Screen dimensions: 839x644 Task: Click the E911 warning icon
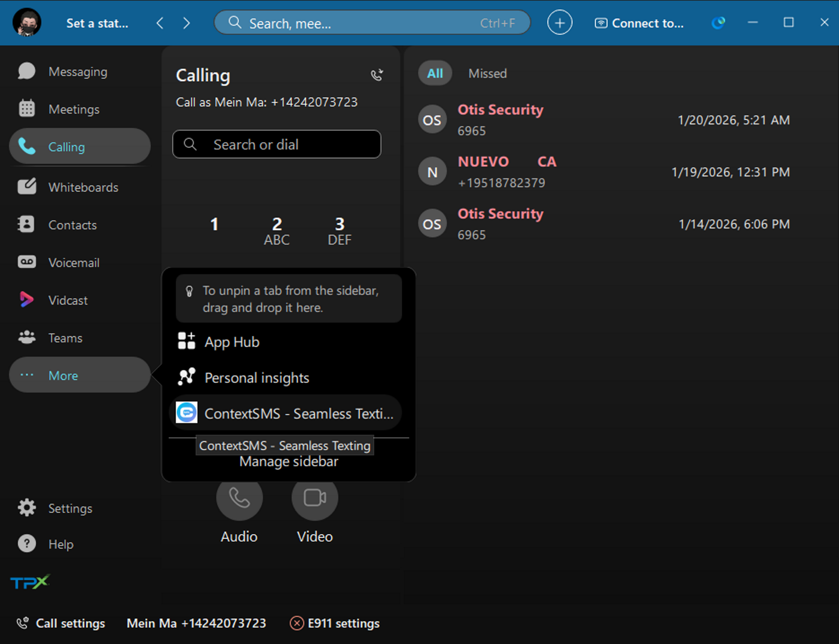point(297,623)
